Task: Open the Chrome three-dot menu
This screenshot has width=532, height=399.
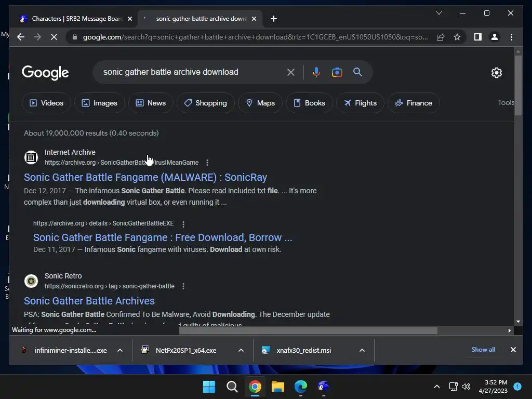Action: pos(511,37)
